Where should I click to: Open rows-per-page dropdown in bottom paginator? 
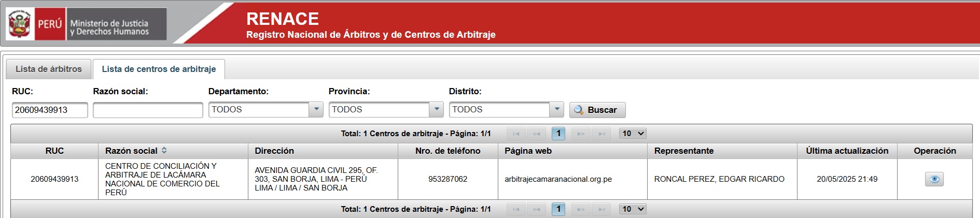pos(633,209)
